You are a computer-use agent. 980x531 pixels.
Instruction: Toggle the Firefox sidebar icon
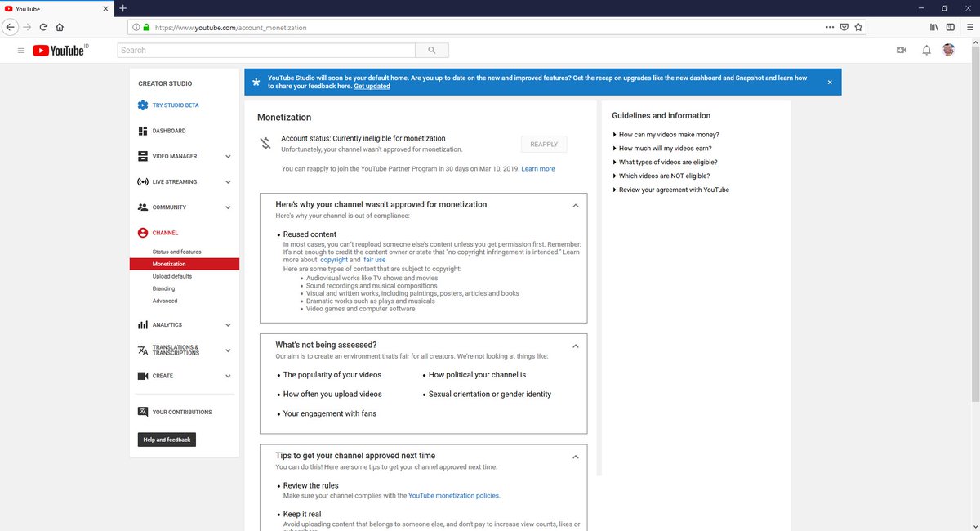950,27
